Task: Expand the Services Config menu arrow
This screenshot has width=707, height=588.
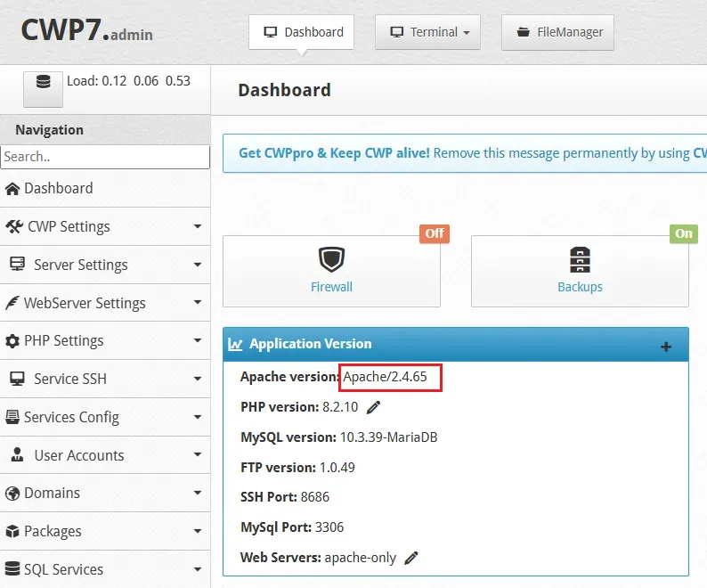Action: click(198, 417)
